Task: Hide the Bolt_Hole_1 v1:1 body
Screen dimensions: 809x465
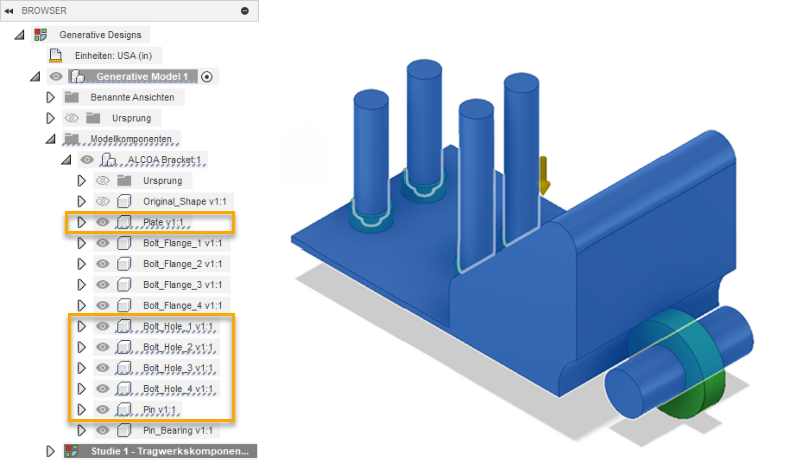Action: [x=103, y=326]
